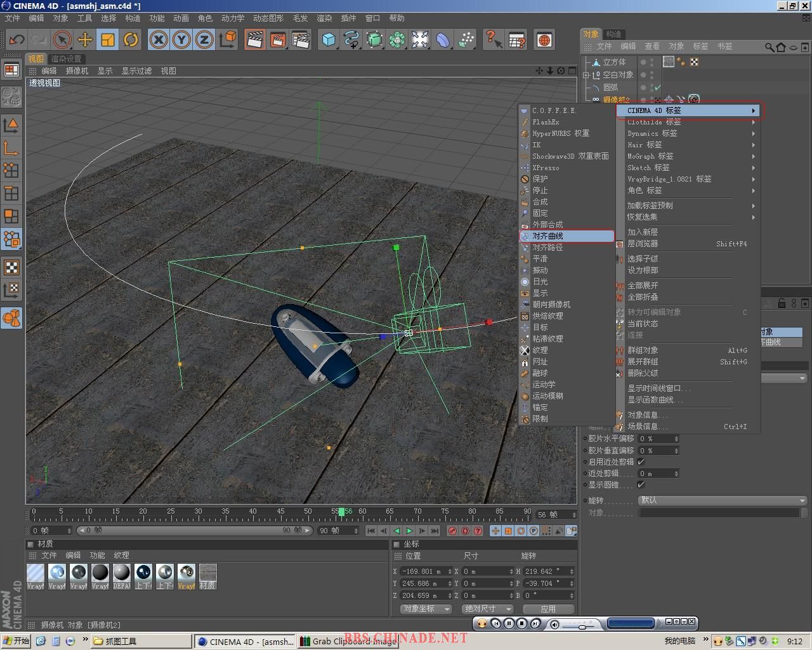Open the 旋转 默认 dropdown

723,500
